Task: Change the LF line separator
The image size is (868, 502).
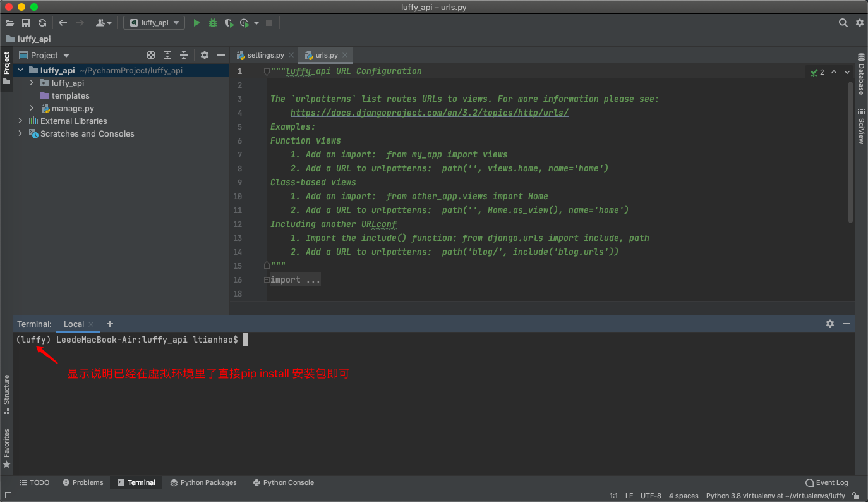Action: [629, 496]
